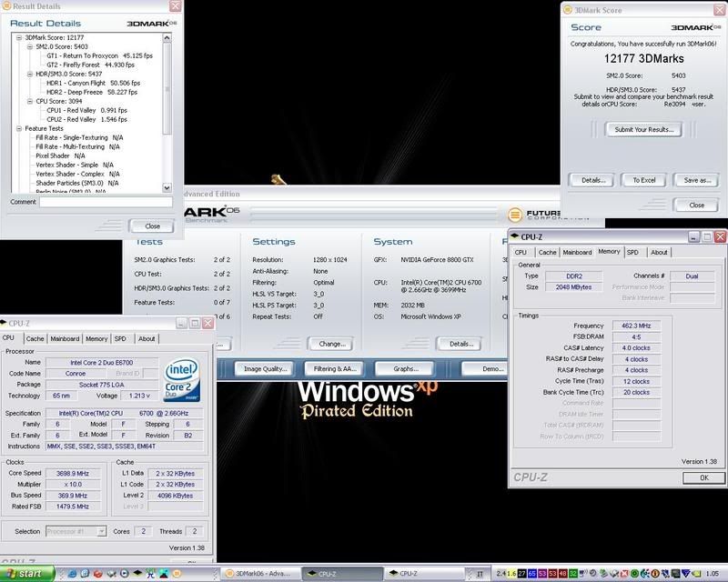Collapse the 3DMark Score tree node
728x582 pixels.
[20, 37]
